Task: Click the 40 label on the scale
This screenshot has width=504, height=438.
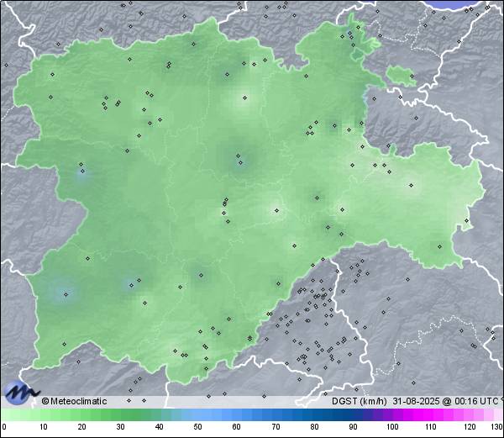Action: pyautogui.click(x=159, y=427)
